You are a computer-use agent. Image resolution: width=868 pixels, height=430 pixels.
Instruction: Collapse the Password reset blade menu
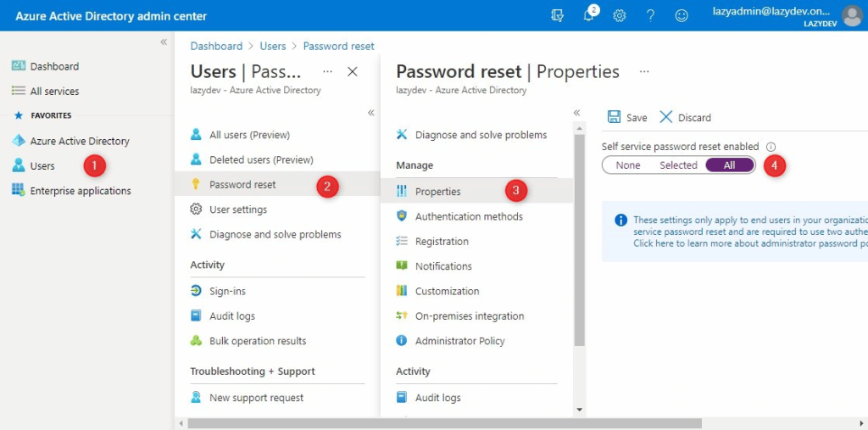[576, 113]
